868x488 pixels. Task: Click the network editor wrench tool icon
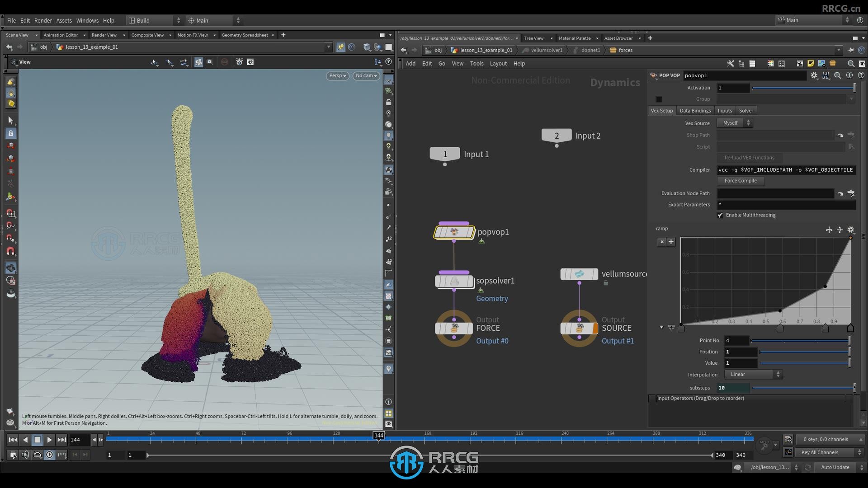[x=730, y=64]
